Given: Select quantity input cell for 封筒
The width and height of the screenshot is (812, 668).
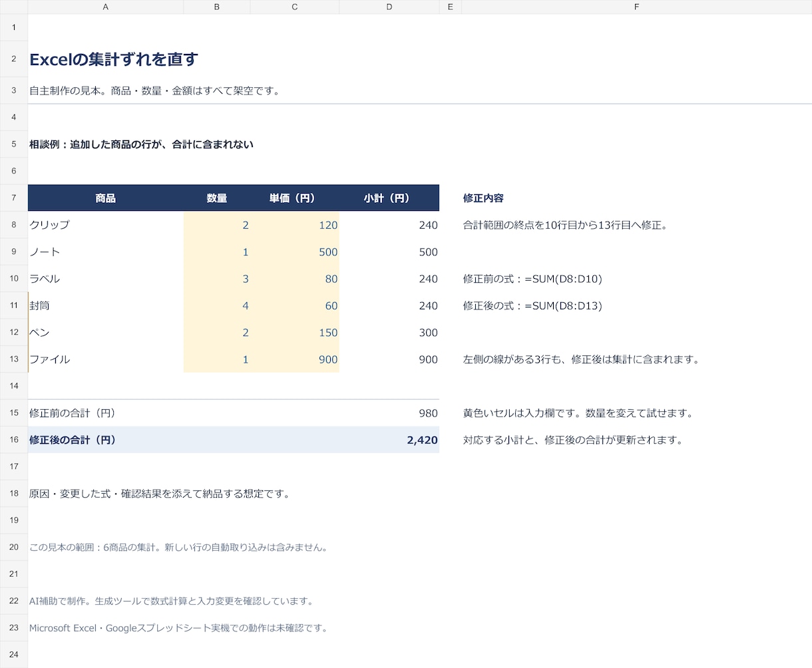Looking at the screenshot, I should tap(217, 305).
